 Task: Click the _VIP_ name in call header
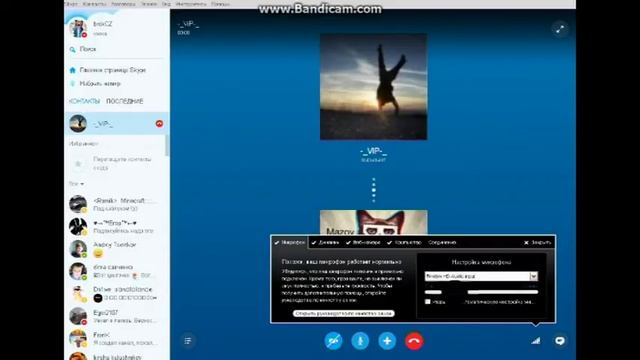click(188, 24)
